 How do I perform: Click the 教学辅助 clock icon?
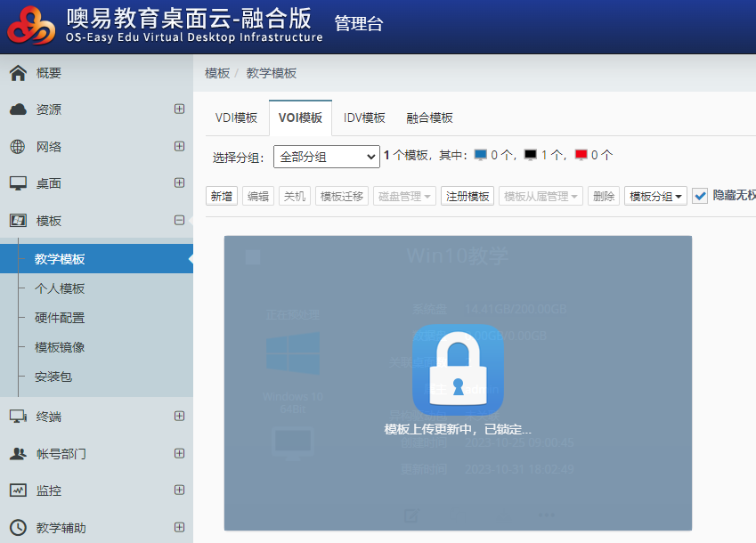click(x=18, y=527)
